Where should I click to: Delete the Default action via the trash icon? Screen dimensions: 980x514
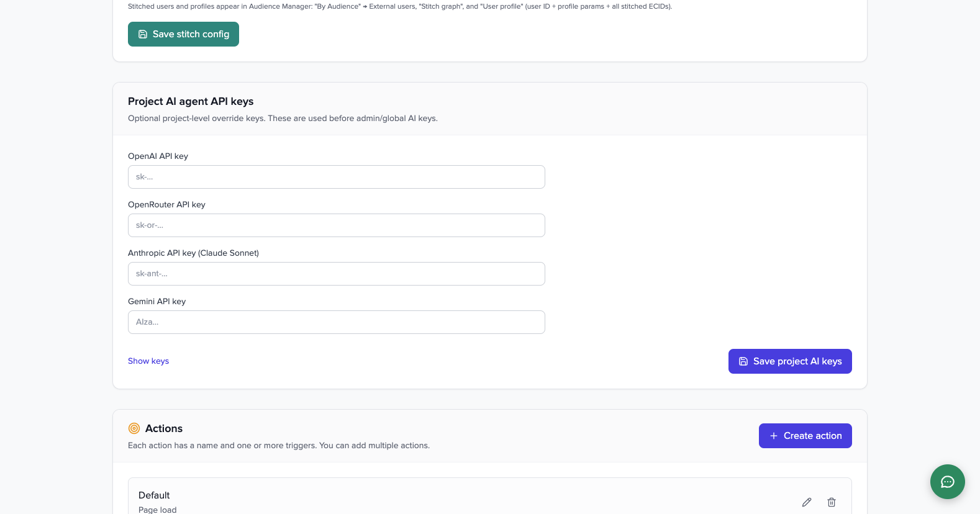[x=831, y=502]
